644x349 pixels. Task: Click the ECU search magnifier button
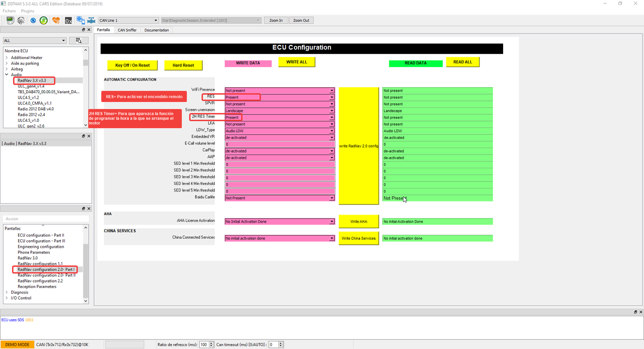tap(78, 40)
